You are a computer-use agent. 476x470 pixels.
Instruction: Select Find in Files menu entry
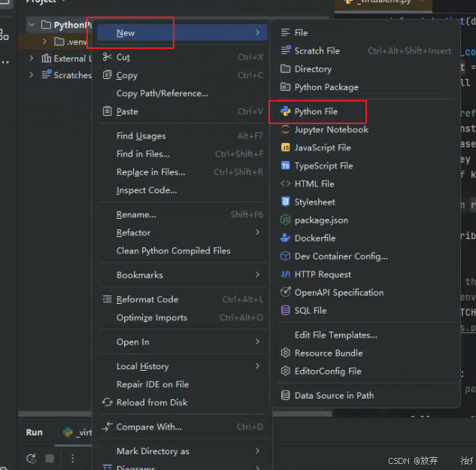click(183, 154)
